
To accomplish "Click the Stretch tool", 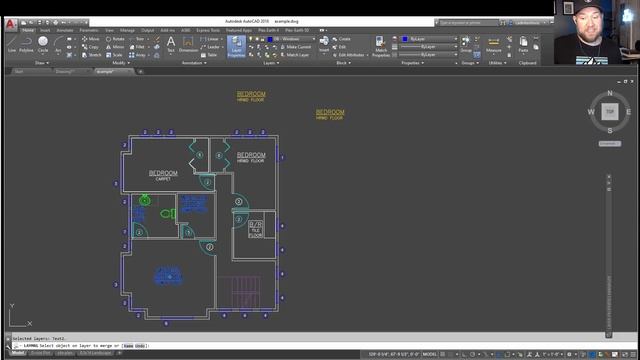I will [x=91, y=55].
